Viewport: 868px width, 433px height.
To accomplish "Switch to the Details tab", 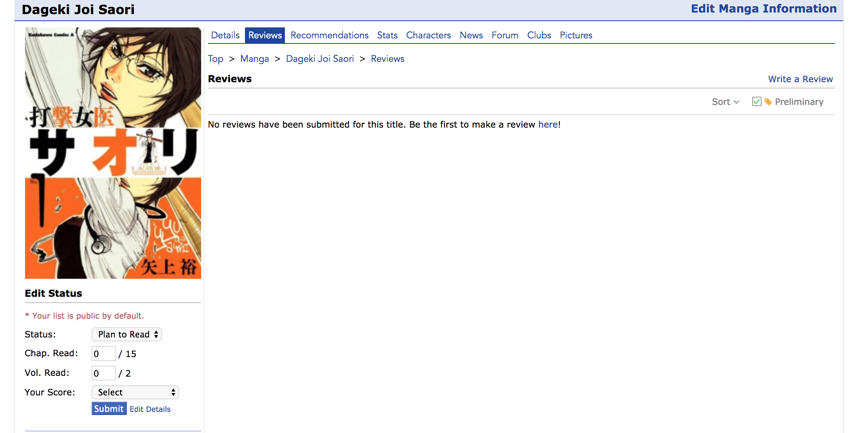I will [225, 35].
